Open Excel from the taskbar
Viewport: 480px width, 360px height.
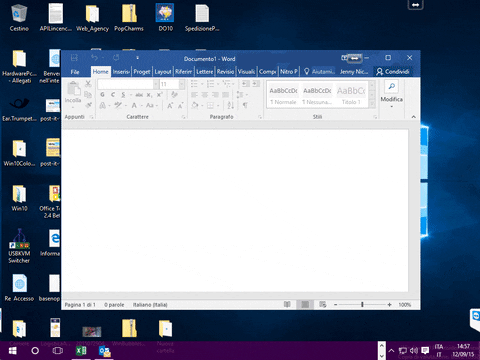click(81, 351)
